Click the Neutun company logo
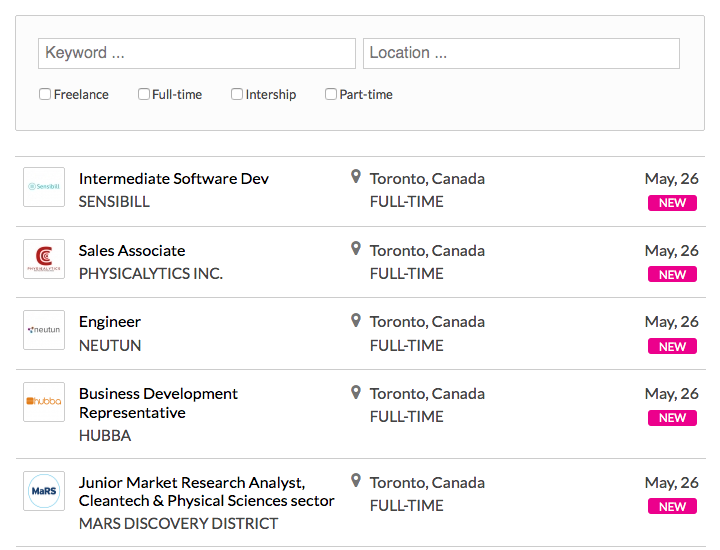 [x=44, y=330]
